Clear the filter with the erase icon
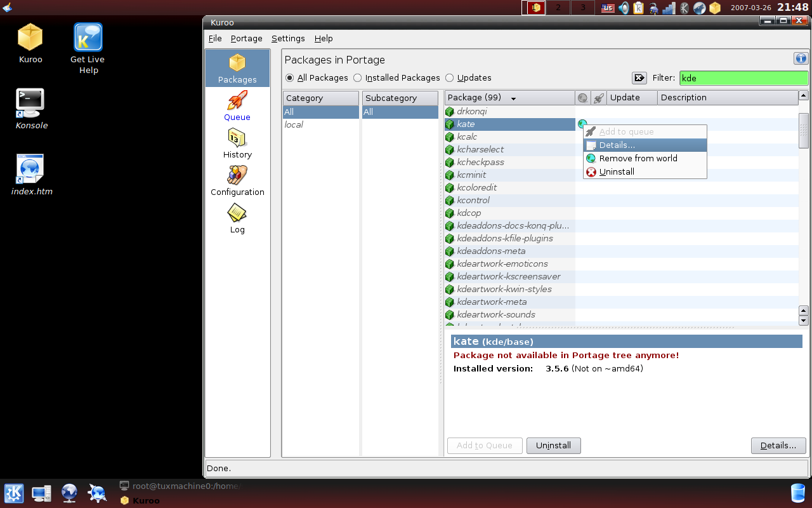This screenshot has width=812, height=508. [639, 78]
